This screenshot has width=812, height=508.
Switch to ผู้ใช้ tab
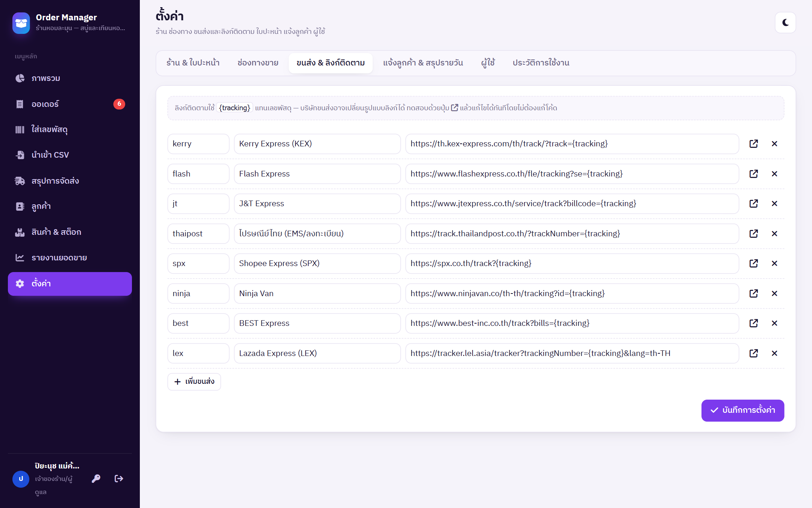[488, 63]
